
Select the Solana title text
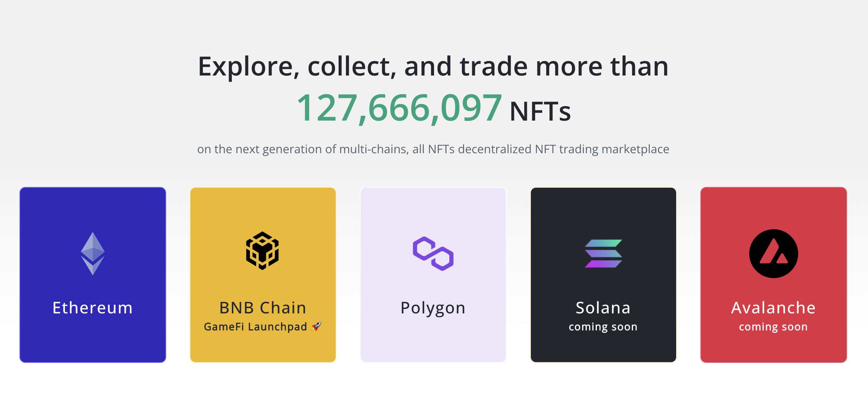(x=603, y=308)
